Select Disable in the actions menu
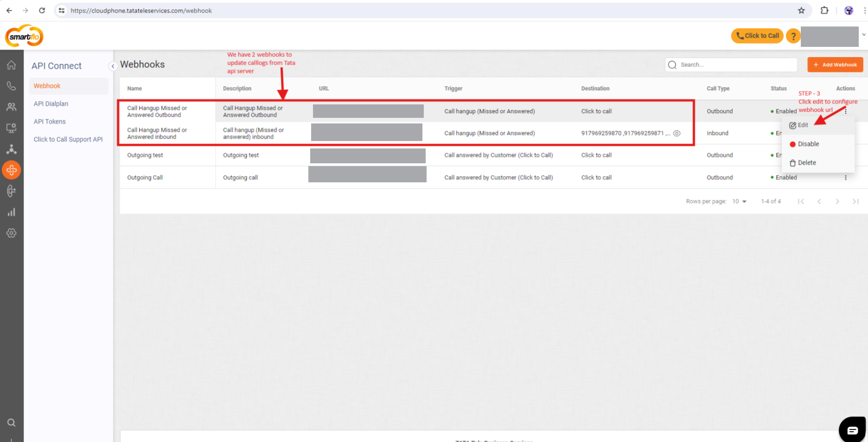868x442 pixels. [x=808, y=144]
